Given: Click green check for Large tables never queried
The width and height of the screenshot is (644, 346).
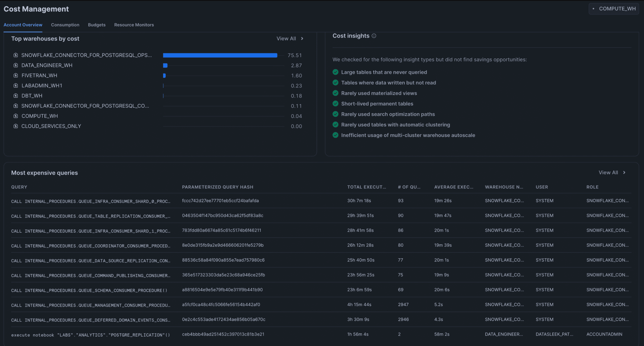Looking at the screenshot, I should [x=335, y=72].
